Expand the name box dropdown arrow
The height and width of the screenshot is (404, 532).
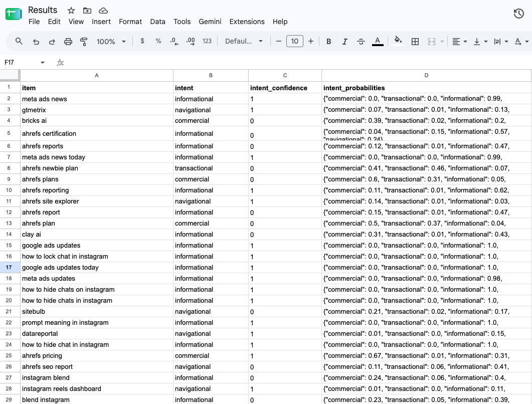tap(43, 63)
